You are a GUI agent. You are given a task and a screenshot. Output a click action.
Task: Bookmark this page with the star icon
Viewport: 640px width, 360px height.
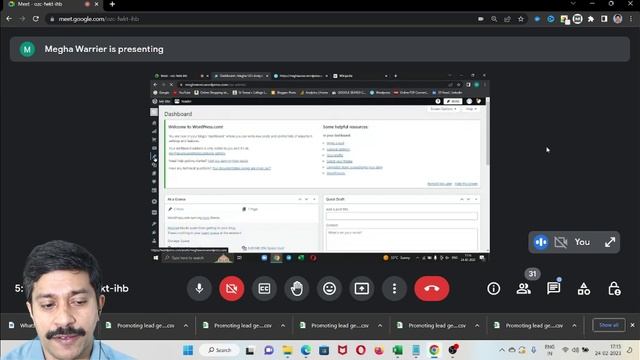[x=521, y=19]
